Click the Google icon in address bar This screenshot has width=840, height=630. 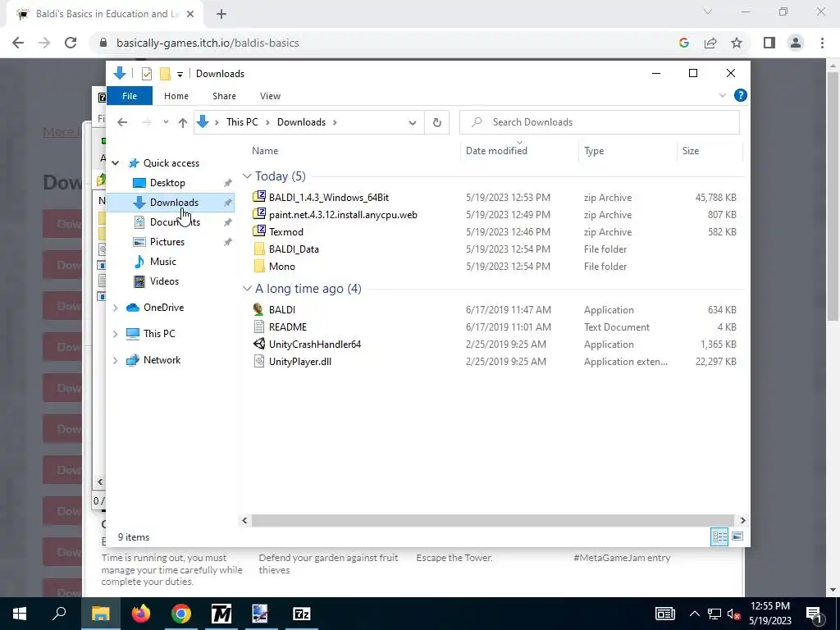click(683, 43)
